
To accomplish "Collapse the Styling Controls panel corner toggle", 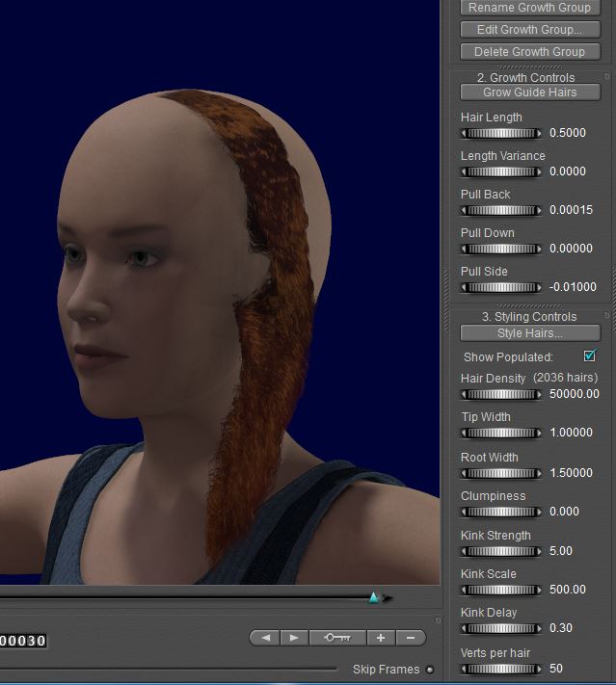I will (606, 315).
